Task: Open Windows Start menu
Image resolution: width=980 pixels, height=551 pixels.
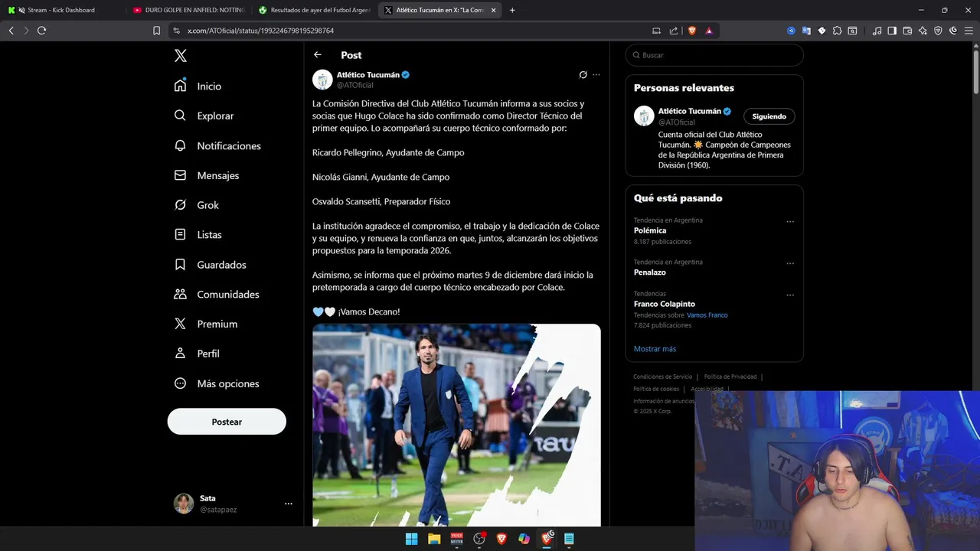Action: 411,539
